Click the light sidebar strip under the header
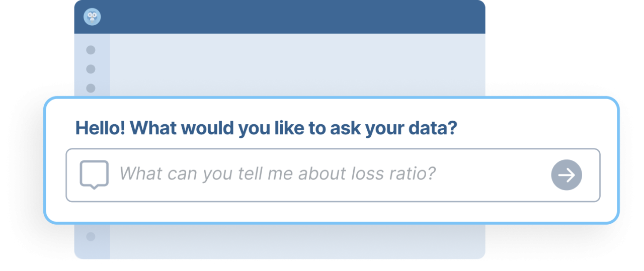The height and width of the screenshot is (271, 644). tap(92, 64)
